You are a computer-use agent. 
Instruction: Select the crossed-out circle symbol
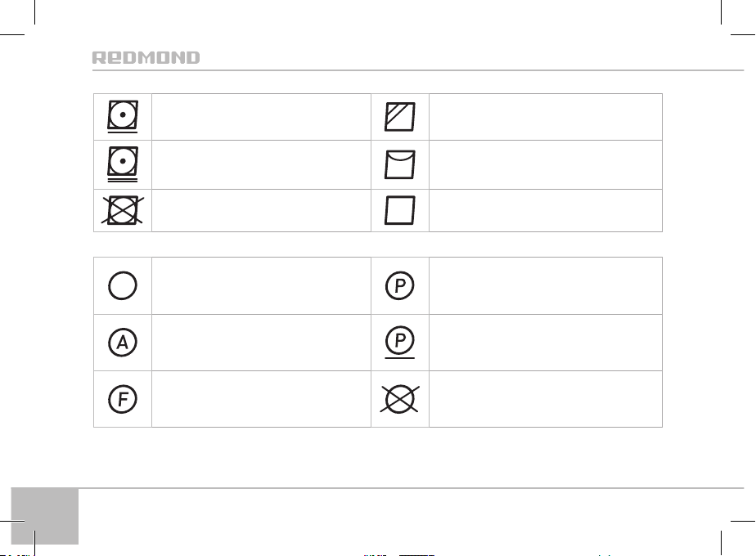tap(400, 399)
